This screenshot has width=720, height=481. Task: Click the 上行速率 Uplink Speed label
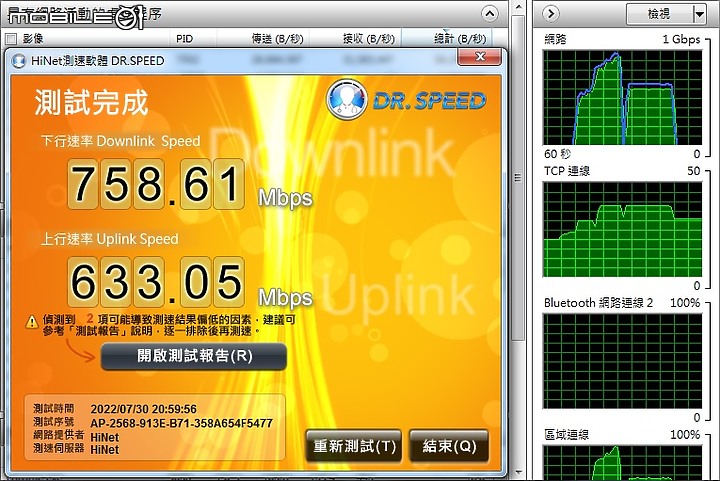(110, 239)
